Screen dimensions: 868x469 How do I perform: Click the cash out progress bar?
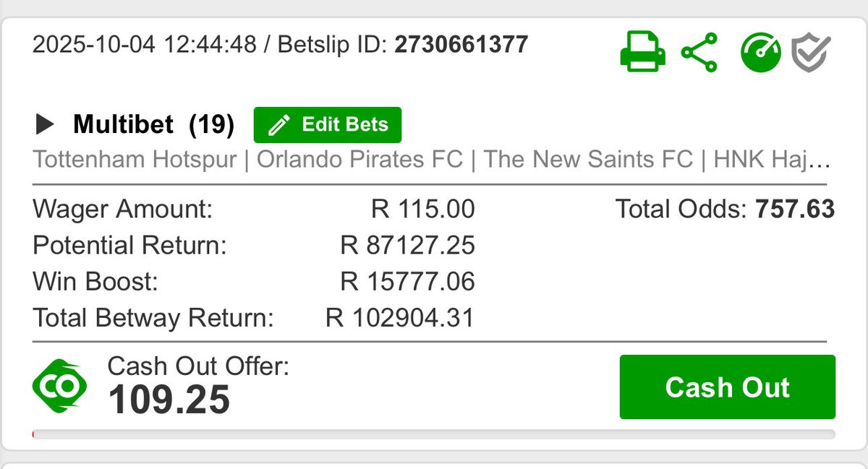click(x=434, y=434)
